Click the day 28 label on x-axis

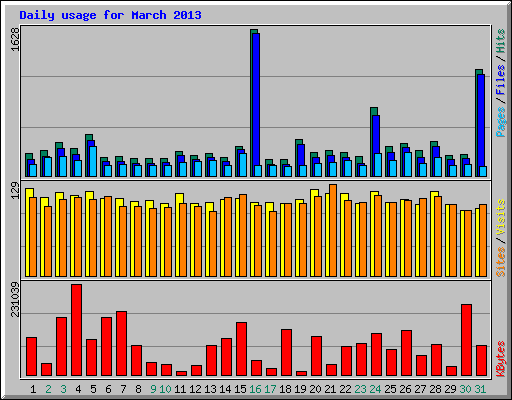tap(435, 389)
